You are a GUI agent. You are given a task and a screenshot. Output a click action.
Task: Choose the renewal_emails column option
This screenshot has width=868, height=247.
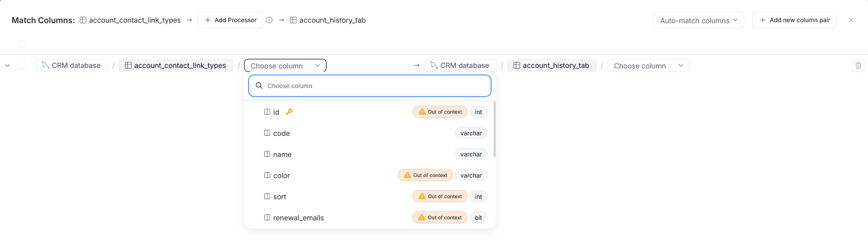tap(298, 218)
